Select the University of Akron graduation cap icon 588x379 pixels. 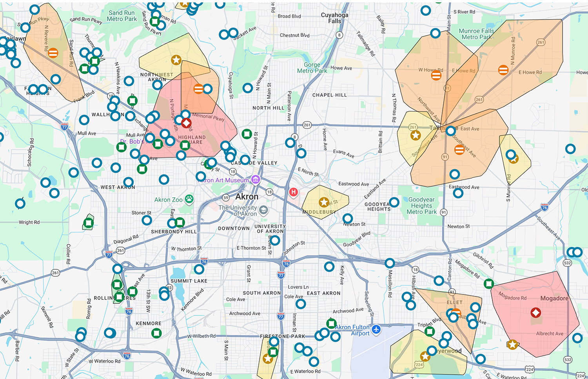click(264, 210)
